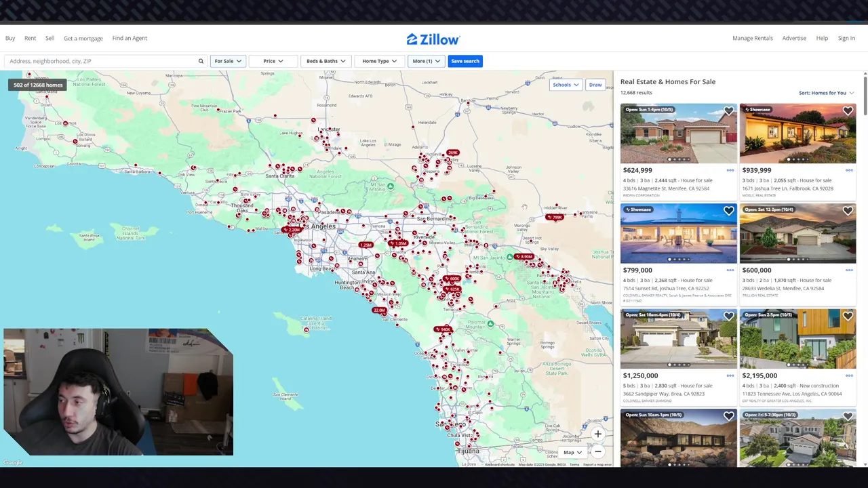The image size is (868, 488).
Task: Favorite the $600,000 Wedelia St listing
Action: click(x=848, y=211)
